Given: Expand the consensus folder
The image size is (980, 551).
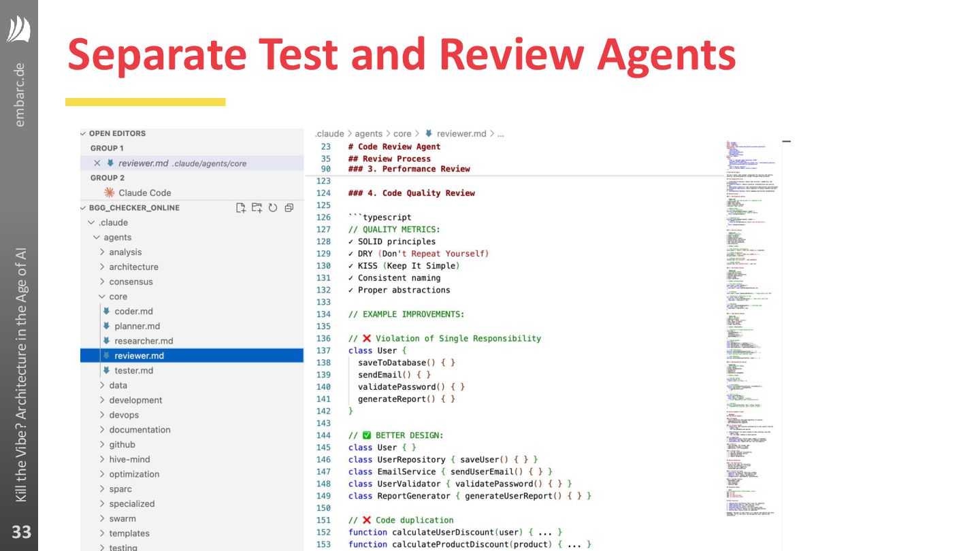Looking at the screenshot, I should 102,282.
